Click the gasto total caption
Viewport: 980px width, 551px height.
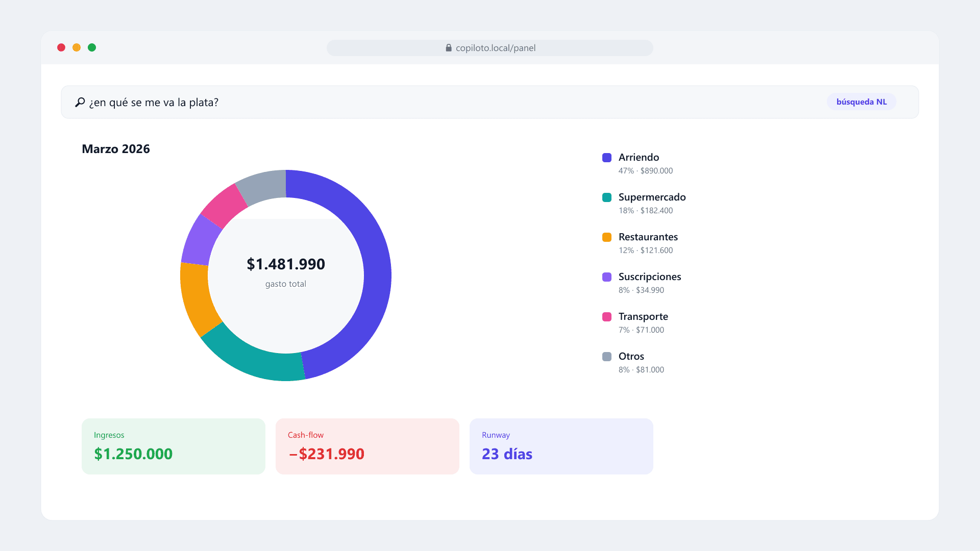pos(286,284)
